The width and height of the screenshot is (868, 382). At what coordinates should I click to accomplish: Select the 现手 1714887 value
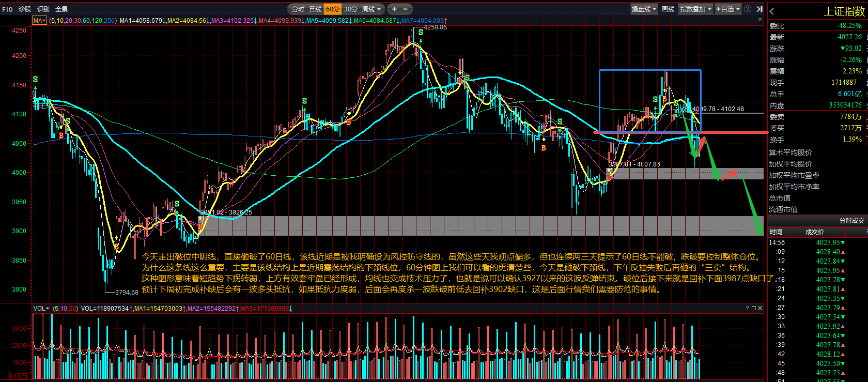844,82
